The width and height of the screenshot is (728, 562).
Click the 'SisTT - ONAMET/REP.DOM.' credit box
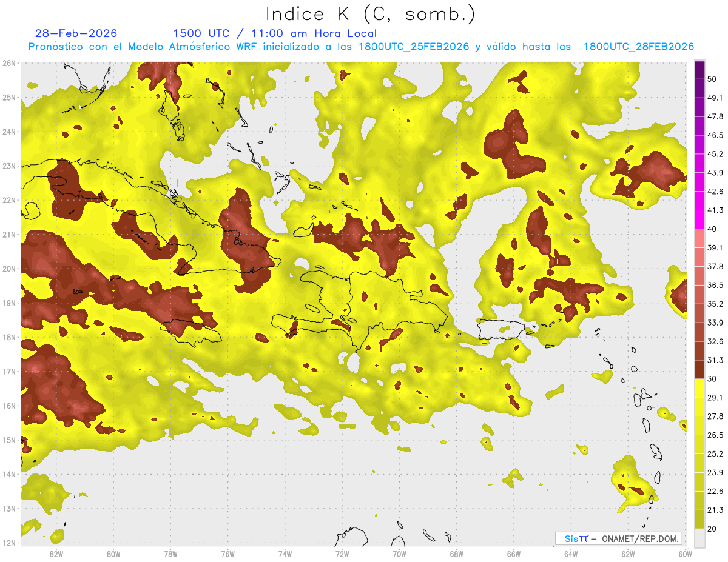tap(618, 538)
